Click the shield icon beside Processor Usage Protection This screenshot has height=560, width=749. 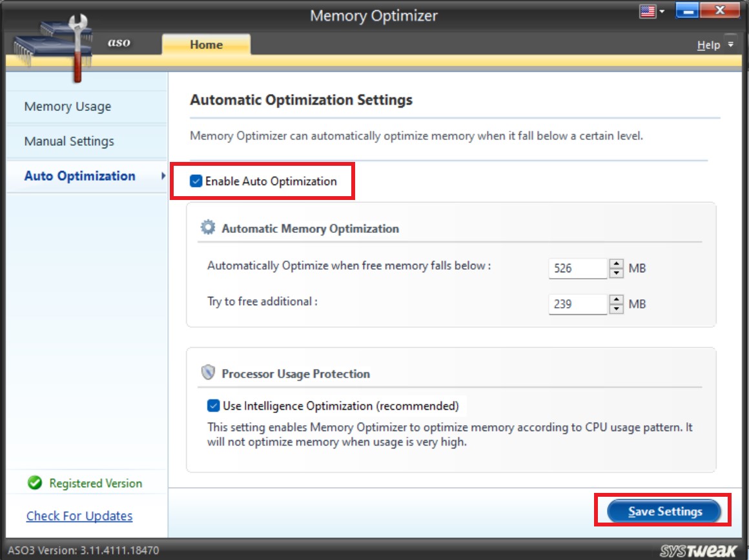pyautogui.click(x=209, y=374)
